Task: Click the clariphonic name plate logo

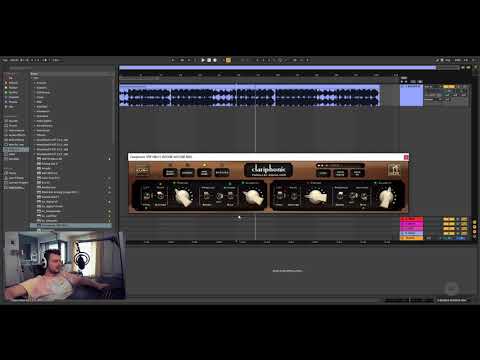Action: pos(269,170)
